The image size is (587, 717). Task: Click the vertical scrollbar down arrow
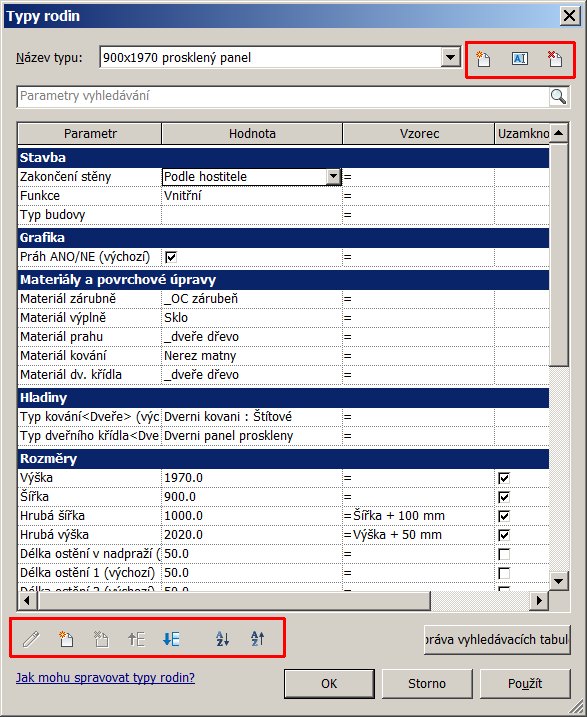[558, 581]
